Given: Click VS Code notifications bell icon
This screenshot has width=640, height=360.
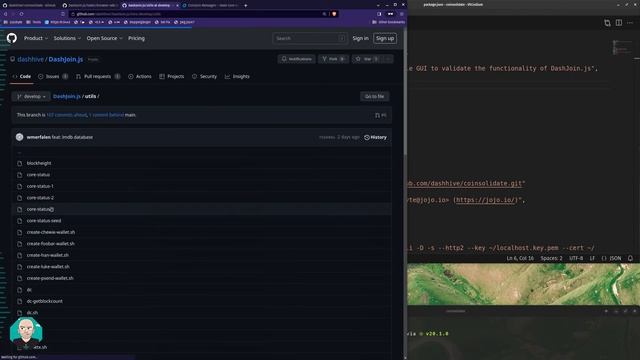Looking at the screenshot, I should tap(630, 258).
